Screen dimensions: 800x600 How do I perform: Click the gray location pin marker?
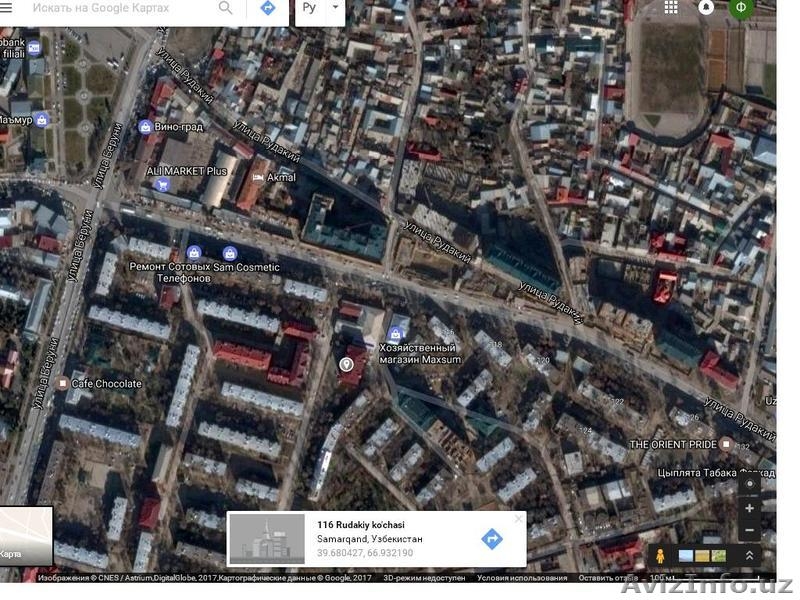tap(348, 366)
